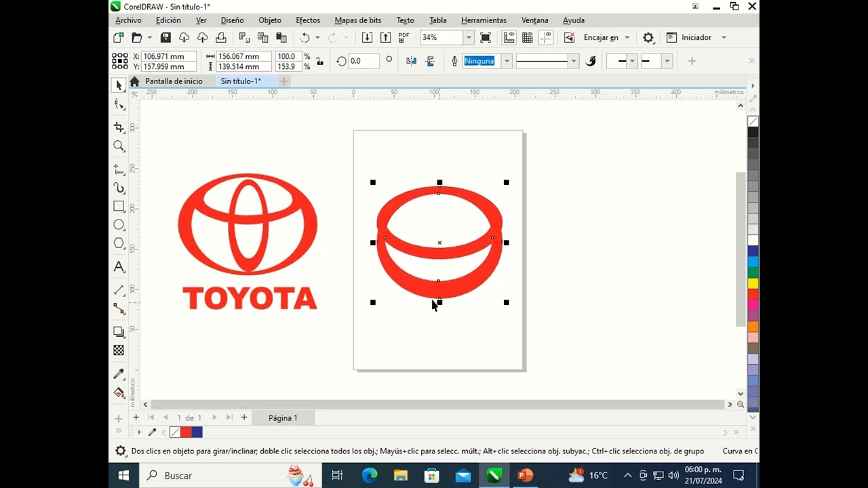Select the Crop tool
The width and height of the screenshot is (868, 488).
point(119,127)
